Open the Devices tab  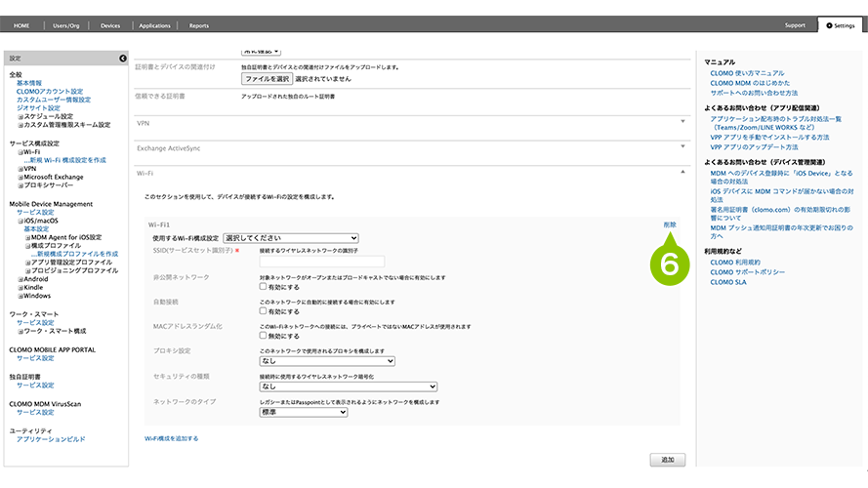pyautogui.click(x=110, y=25)
